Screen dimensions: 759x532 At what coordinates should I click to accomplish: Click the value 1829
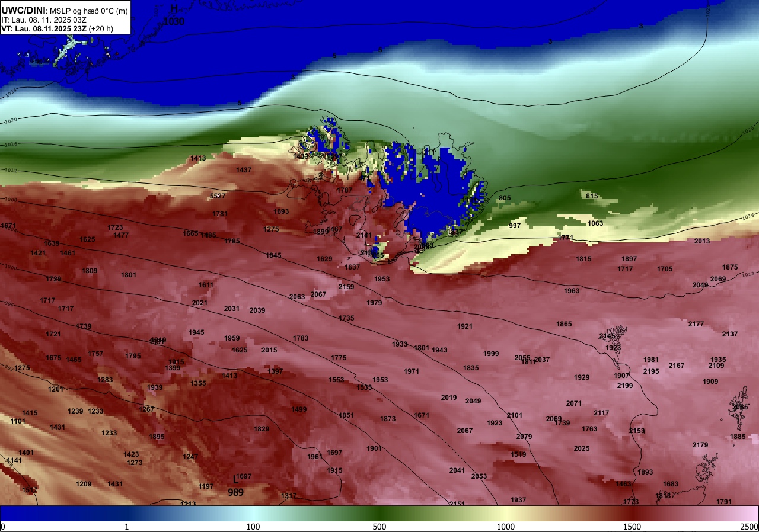click(x=261, y=429)
